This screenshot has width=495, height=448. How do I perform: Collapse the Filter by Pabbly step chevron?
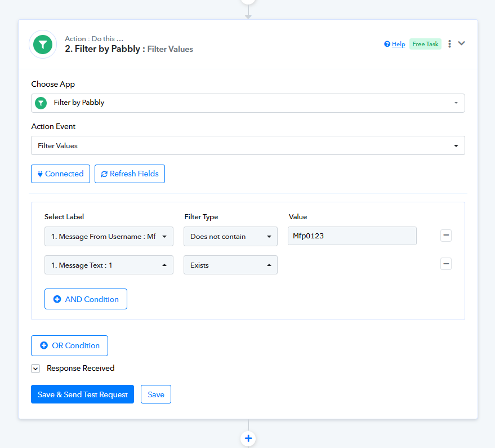[x=462, y=43]
